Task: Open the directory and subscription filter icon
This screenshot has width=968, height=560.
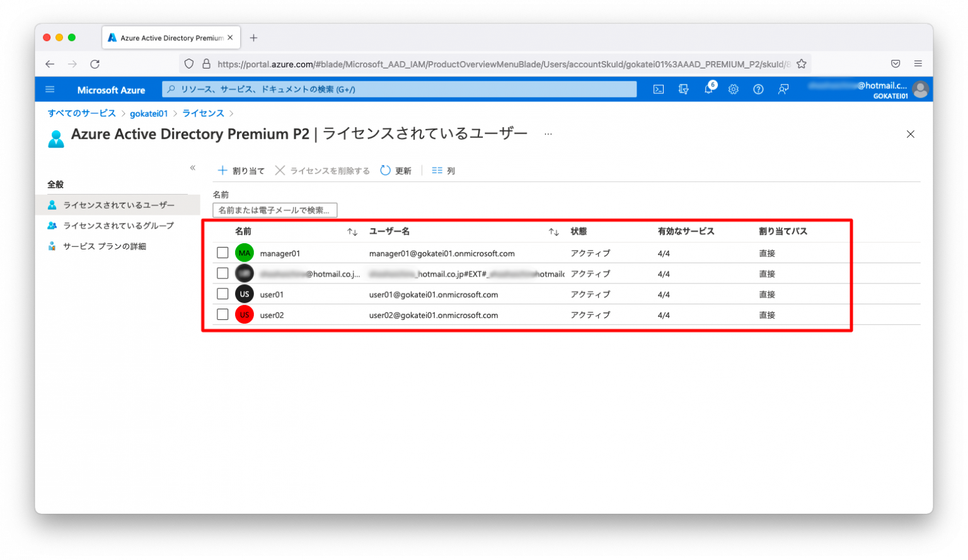Action: coord(683,89)
